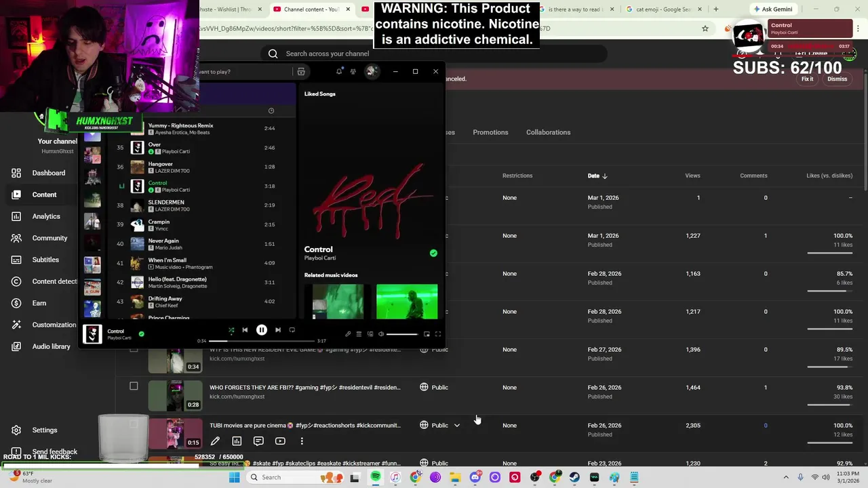Sort Spotify list by duration clock icon

point(271,110)
